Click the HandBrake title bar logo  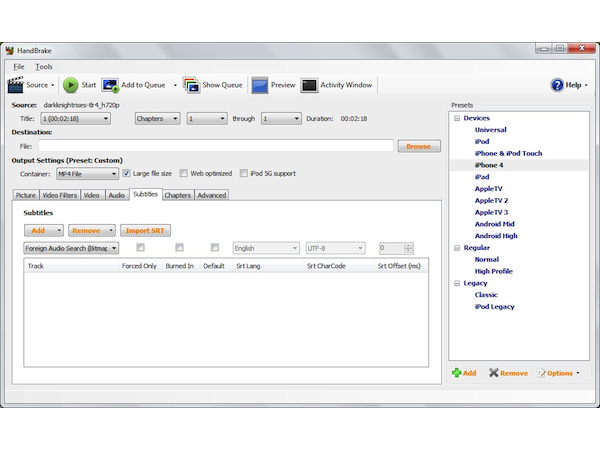point(10,51)
